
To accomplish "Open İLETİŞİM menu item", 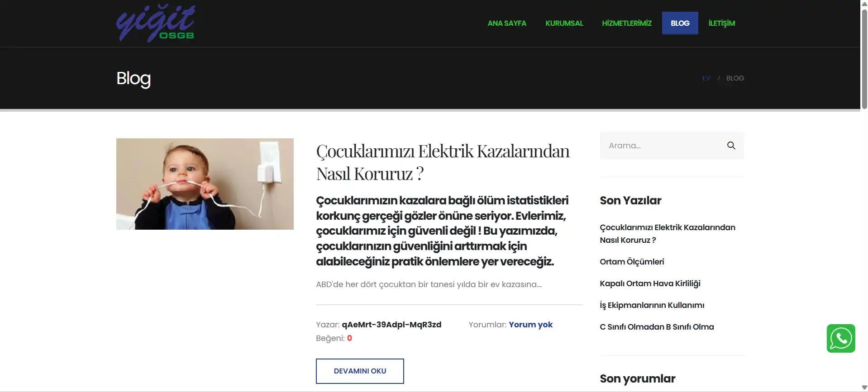I will [721, 23].
